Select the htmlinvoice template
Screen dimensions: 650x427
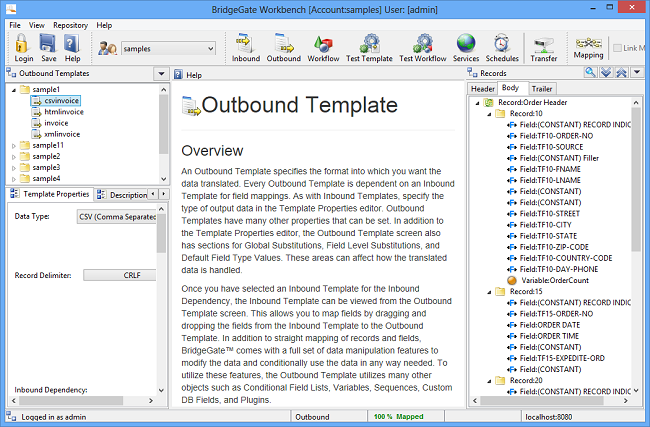point(62,112)
